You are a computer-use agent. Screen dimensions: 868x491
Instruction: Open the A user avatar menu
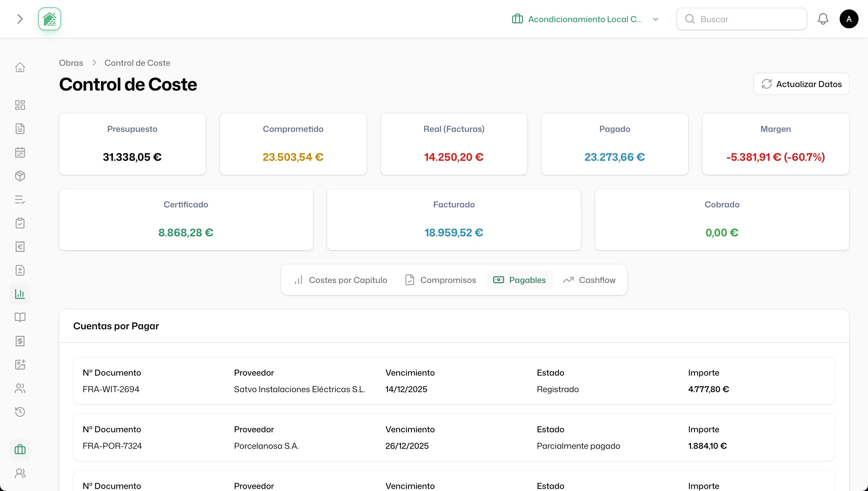coord(849,19)
